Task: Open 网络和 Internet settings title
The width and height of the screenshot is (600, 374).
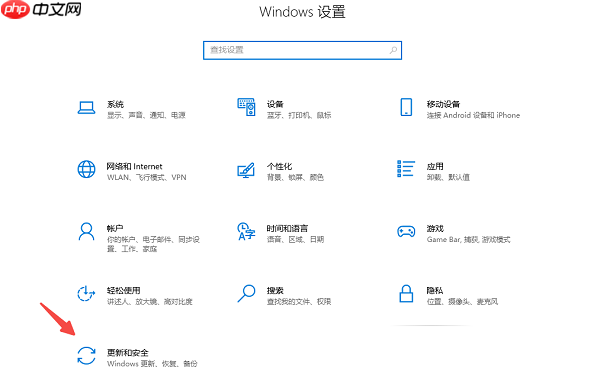Action: coord(134,167)
